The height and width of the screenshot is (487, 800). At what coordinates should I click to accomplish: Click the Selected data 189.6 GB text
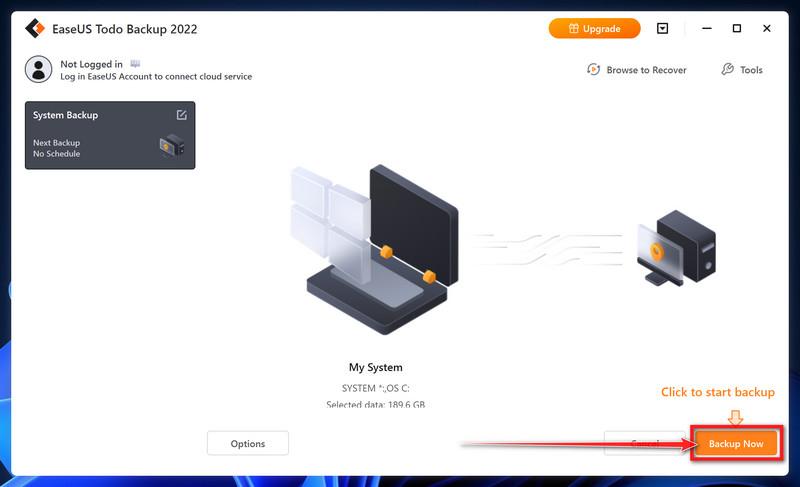(x=376, y=404)
